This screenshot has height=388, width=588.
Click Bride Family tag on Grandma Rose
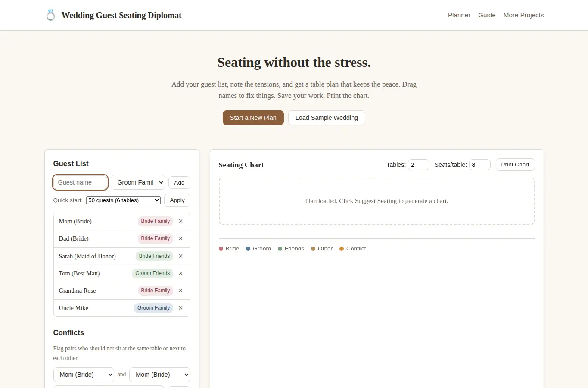point(156,291)
